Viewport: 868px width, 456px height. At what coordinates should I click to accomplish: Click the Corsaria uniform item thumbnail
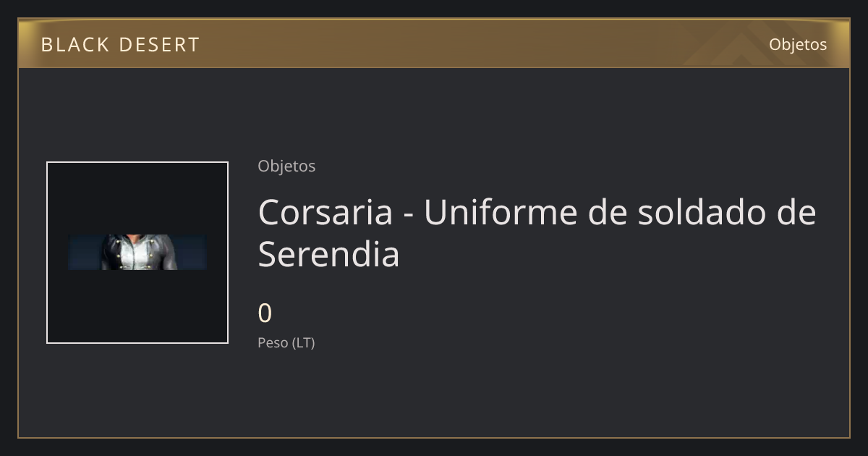click(x=137, y=253)
